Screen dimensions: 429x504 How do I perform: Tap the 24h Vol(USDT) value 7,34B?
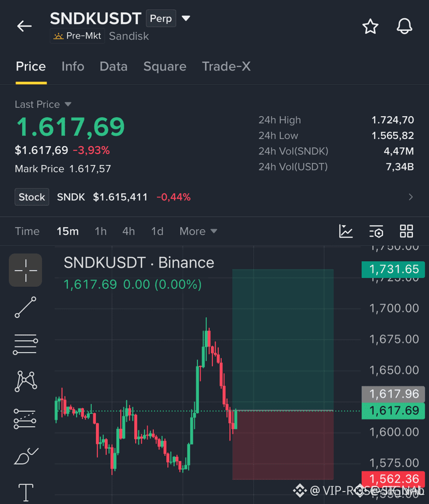click(400, 167)
